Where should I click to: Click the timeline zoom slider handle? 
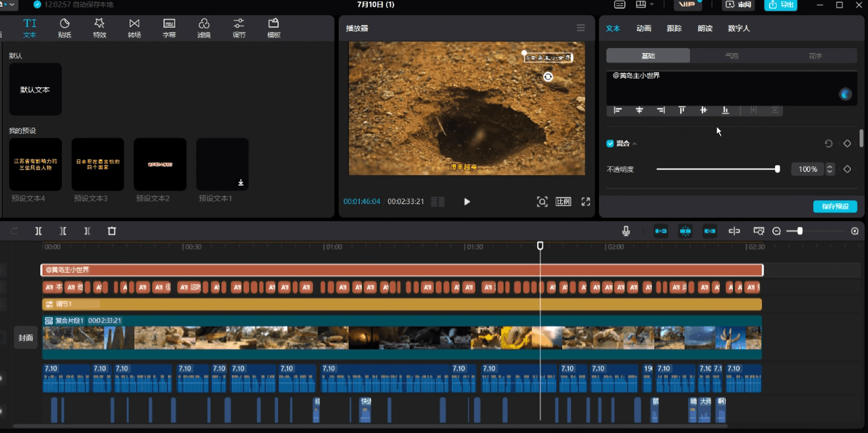800,231
